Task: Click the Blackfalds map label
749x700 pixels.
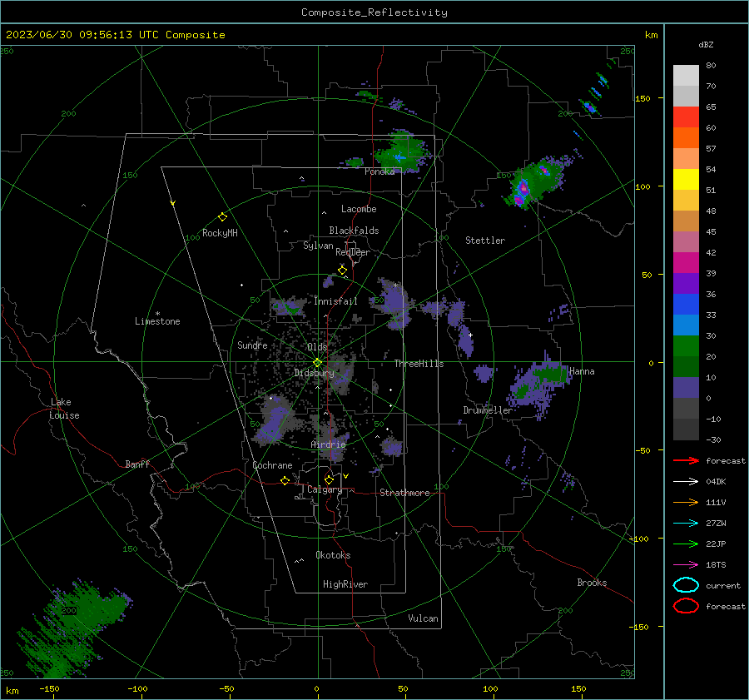Action: [x=354, y=231]
